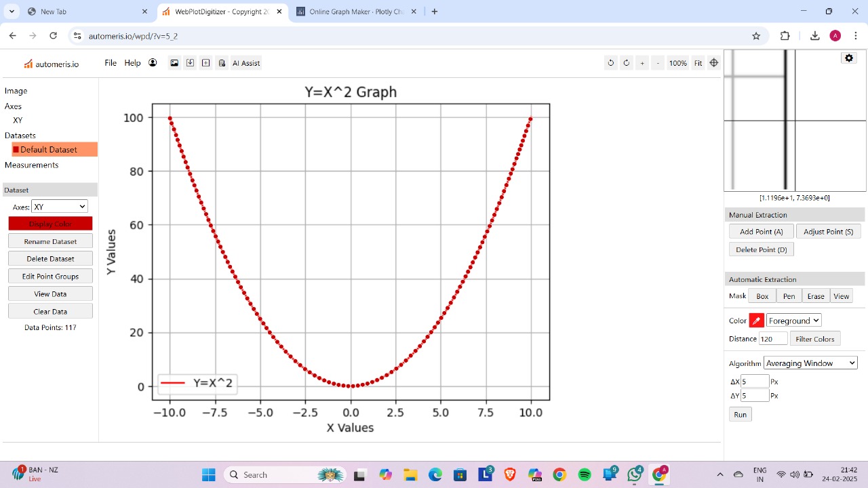Open the Foreground color dropdown

coord(793,320)
